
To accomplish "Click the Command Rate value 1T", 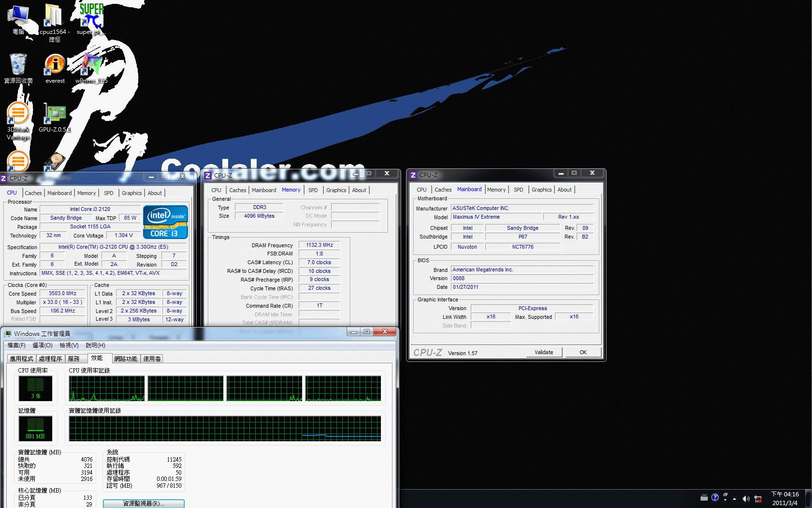I will pyautogui.click(x=319, y=306).
